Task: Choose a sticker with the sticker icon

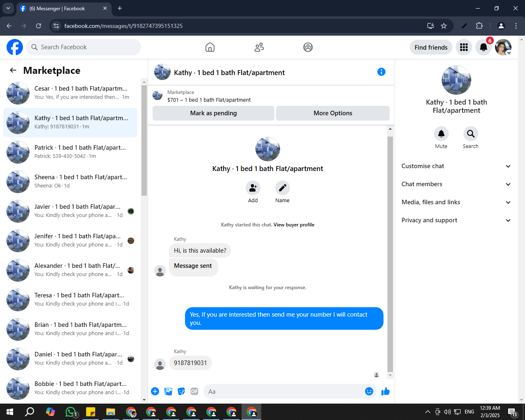Action: tap(181, 391)
